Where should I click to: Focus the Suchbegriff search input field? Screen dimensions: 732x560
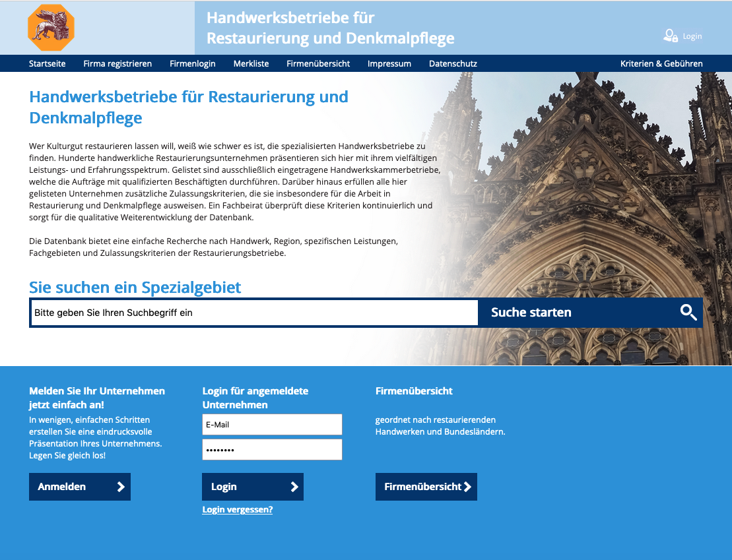tap(254, 313)
